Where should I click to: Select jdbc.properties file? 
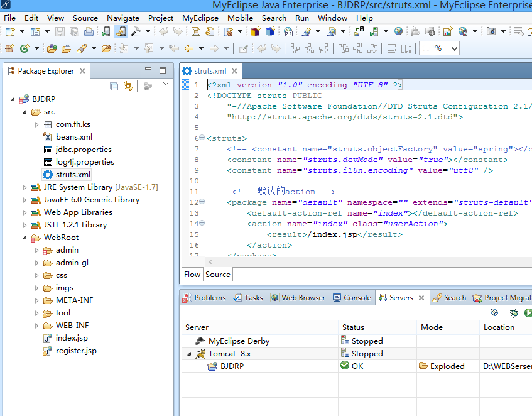coord(84,150)
